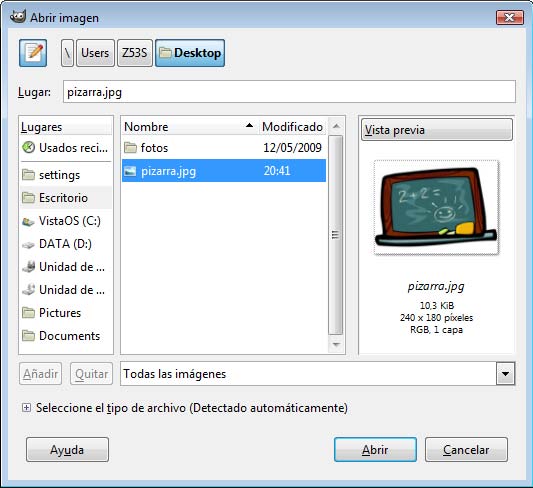Open Usados recientemente in places list

pos(66,148)
